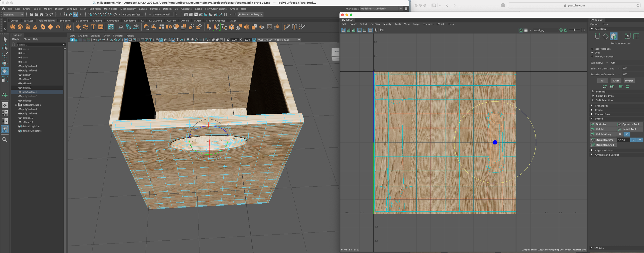The image size is (644, 253).
Task: Open the Modeling menu set dropdown
Action: click(x=13, y=15)
